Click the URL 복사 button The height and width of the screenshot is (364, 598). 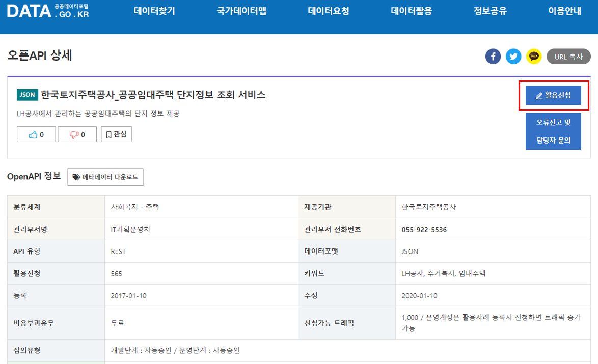coord(568,57)
